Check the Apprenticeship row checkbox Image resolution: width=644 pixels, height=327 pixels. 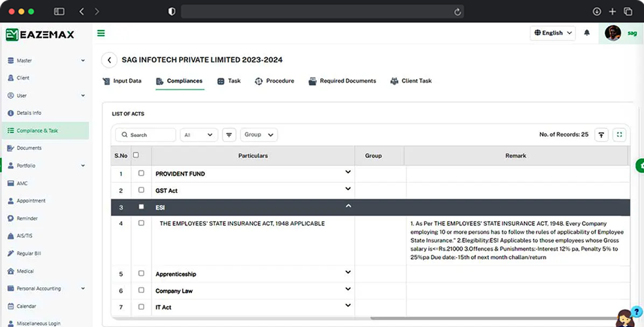pyautogui.click(x=141, y=273)
